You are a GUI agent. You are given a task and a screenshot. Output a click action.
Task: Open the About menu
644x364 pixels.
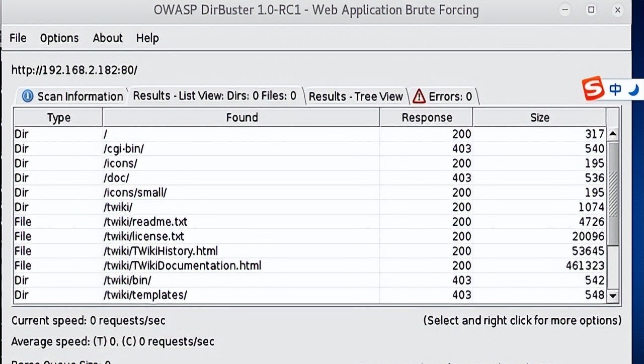(x=108, y=38)
